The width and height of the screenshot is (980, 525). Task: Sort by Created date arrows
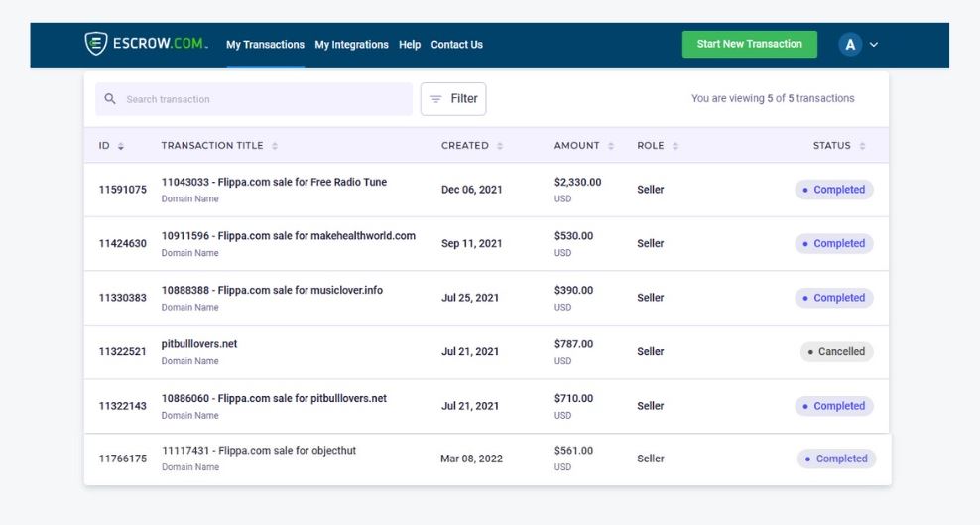click(x=500, y=146)
